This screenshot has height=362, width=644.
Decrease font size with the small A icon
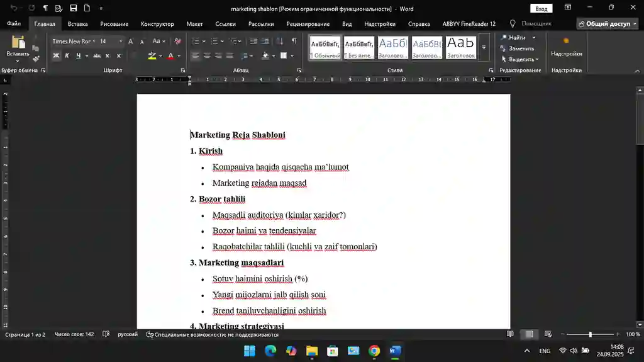point(142,42)
